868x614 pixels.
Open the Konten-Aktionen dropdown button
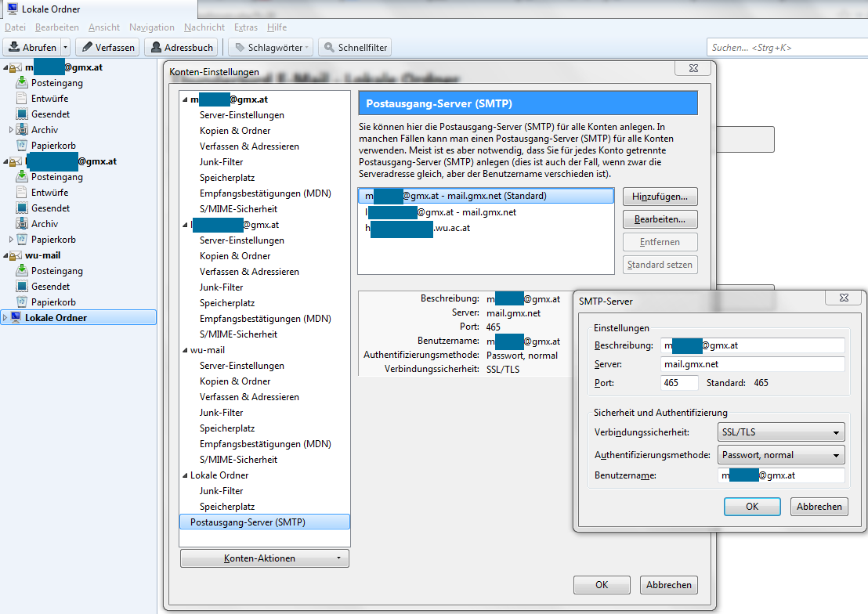pyautogui.click(x=264, y=558)
